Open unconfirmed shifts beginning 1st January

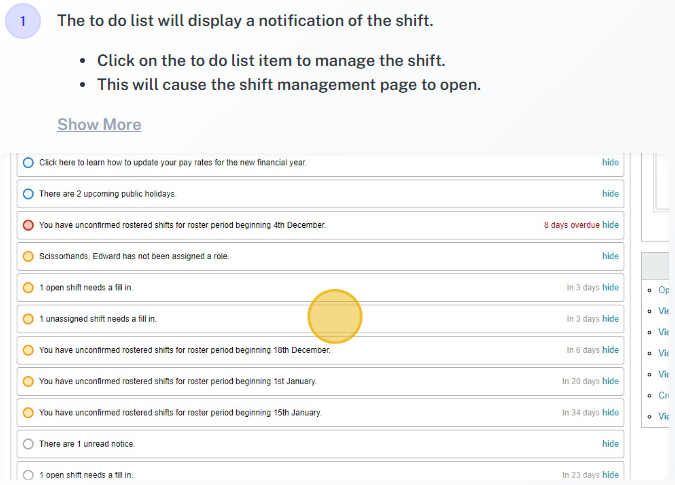point(178,381)
